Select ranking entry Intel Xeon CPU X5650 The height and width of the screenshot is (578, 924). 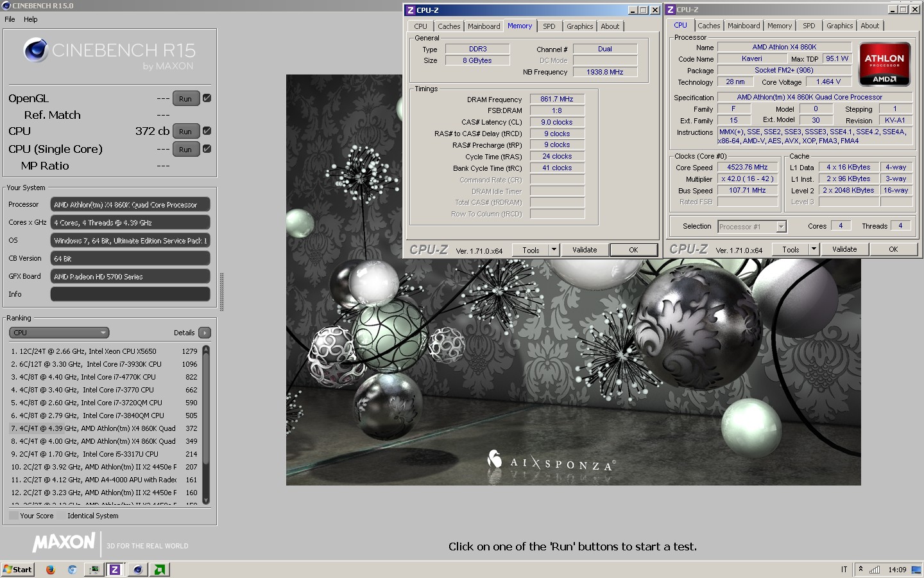[105, 351]
